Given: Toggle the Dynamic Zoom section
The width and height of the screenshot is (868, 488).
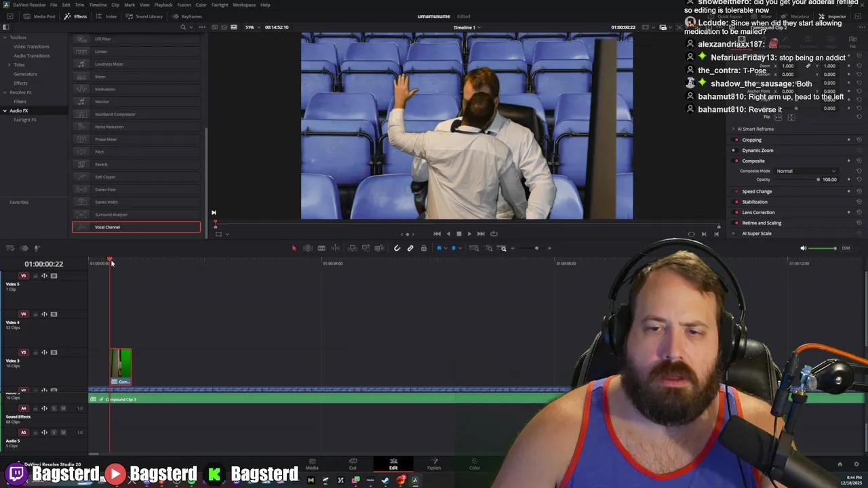Looking at the screenshot, I should 736,150.
